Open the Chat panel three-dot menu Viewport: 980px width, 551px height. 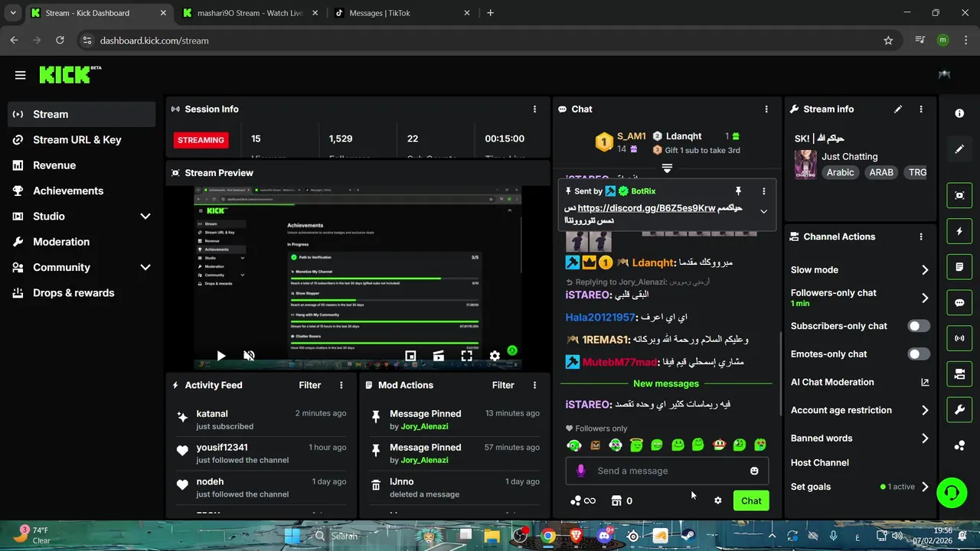point(766,109)
